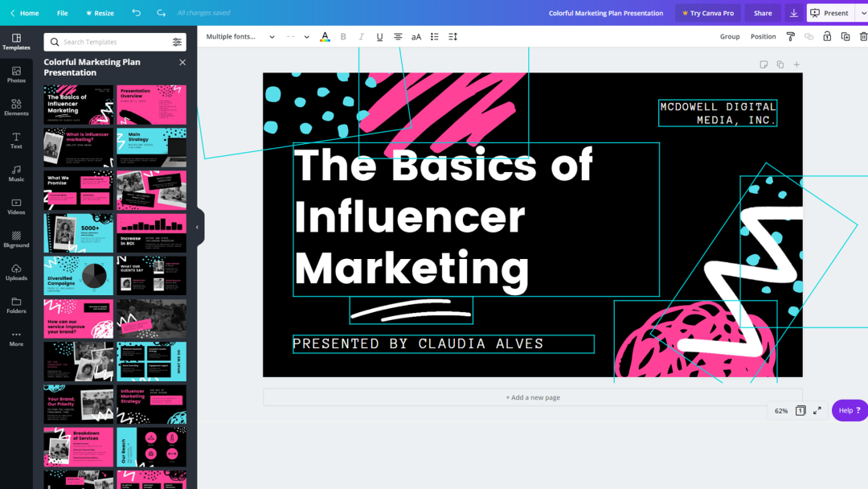This screenshot has width=868, height=489.
Task: Open the Music panel
Action: 16,174
